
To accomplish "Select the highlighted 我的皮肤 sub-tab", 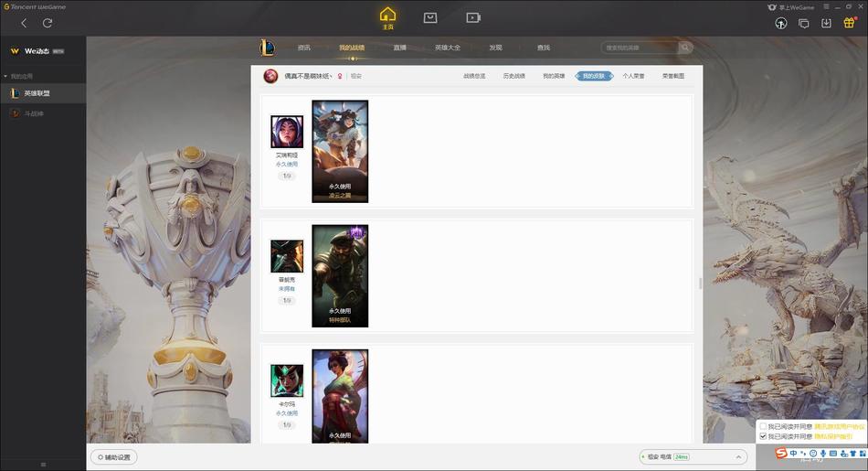I will coord(594,76).
